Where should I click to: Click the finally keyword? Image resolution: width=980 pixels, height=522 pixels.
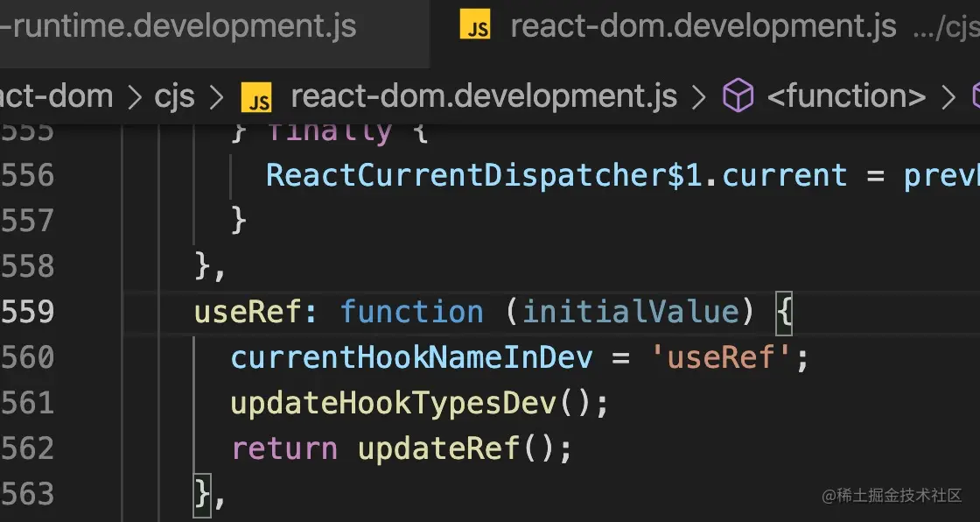tap(329, 133)
